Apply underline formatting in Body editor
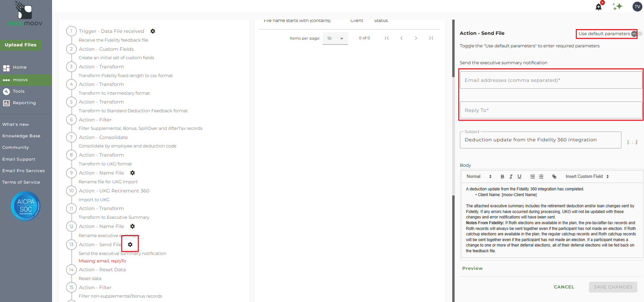 coord(519,177)
